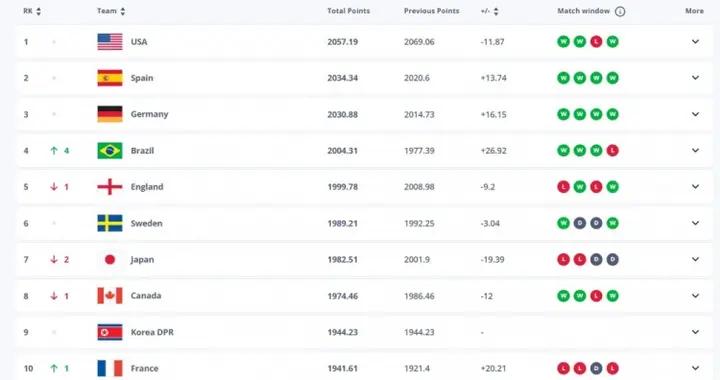Click the green up arrow beside Brazil
The height and width of the screenshot is (380, 720).
(54, 151)
